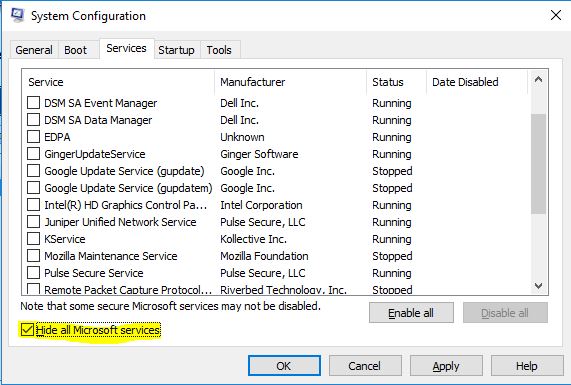Screen dimensions: 571x385
Task: Check Juniper Unified Network Service checkbox
Action: 34,222
